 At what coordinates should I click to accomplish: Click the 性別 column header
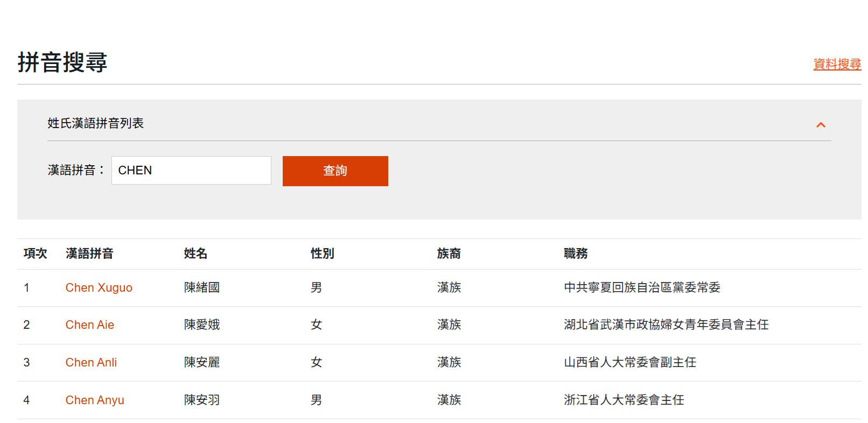322,254
